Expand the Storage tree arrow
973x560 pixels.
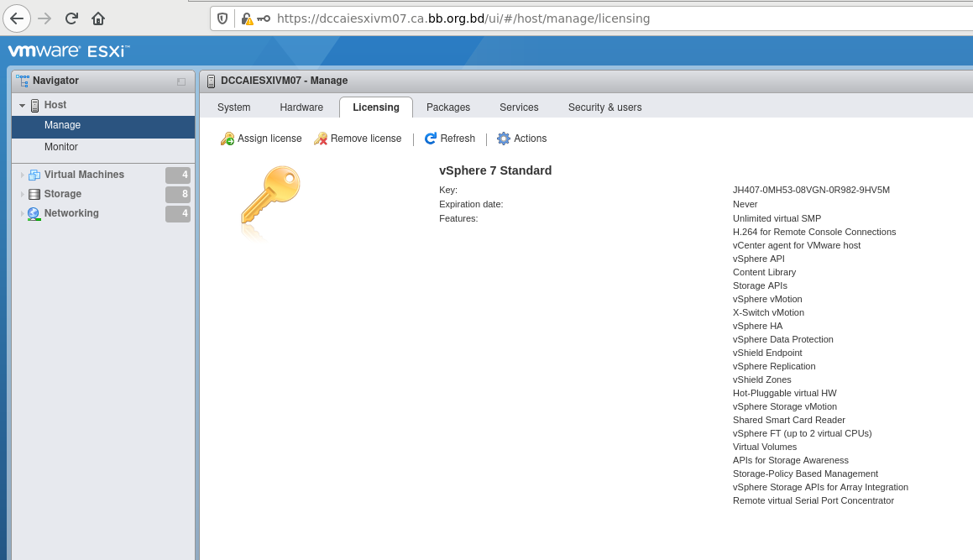pyautogui.click(x=23, y=194)
